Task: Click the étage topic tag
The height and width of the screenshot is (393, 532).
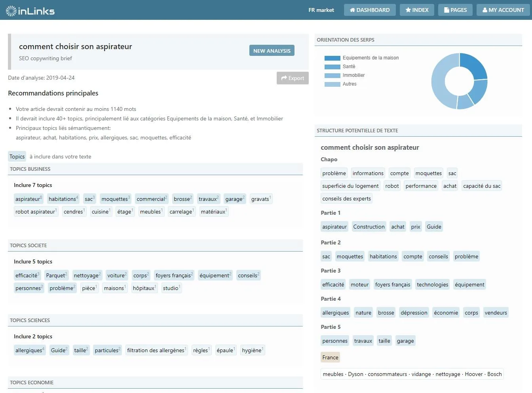Action: [x=125, y=212]
